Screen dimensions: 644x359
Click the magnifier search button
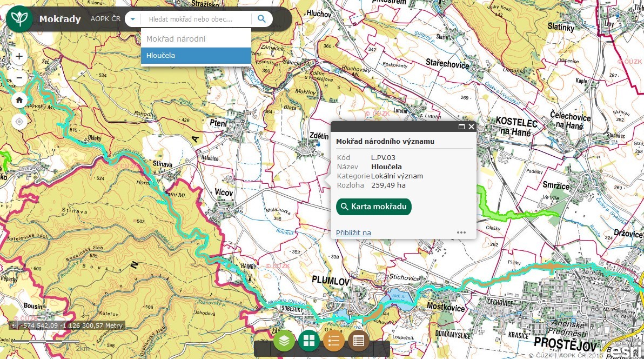[x=261, y=19]
